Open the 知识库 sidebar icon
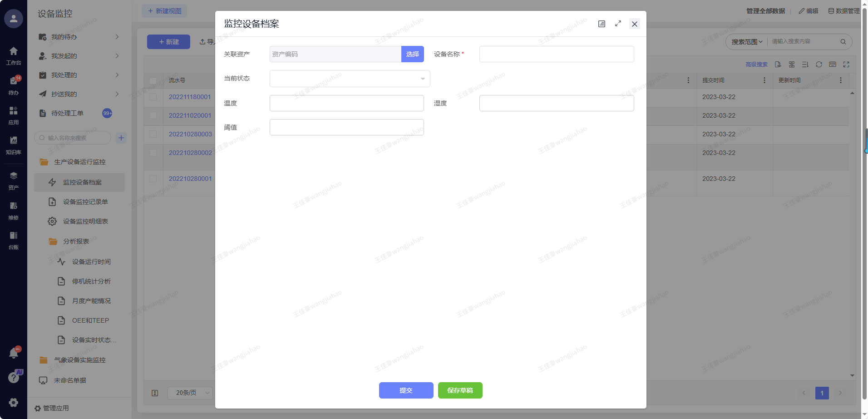 tap(14, 145)
